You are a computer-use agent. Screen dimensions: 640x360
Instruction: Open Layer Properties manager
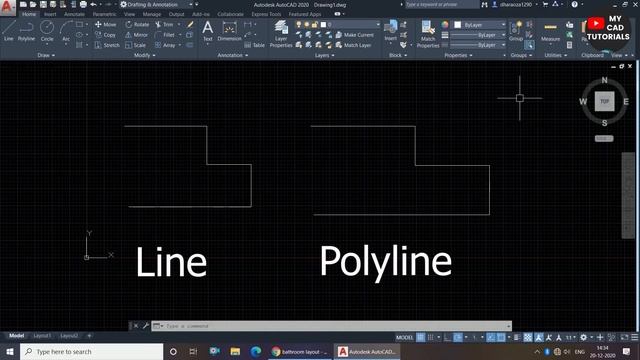[x=281, y=34]
